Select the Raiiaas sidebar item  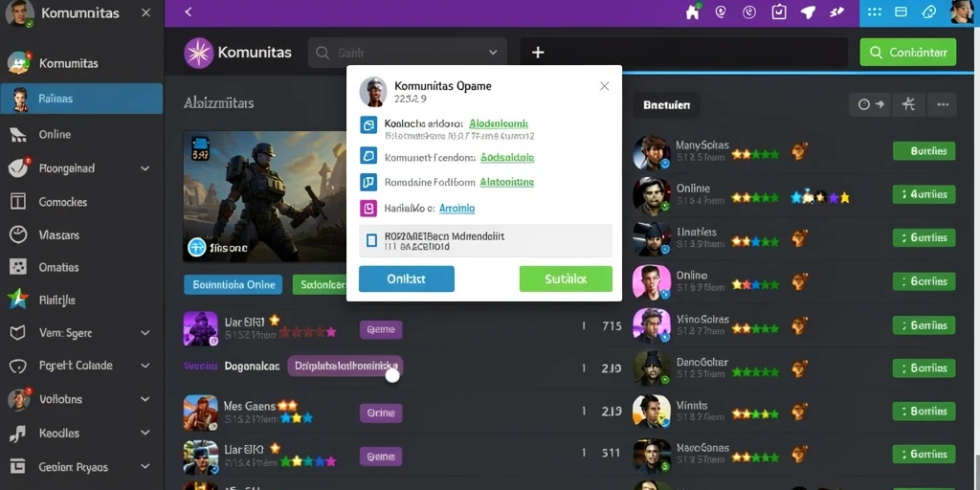point(82,99)
